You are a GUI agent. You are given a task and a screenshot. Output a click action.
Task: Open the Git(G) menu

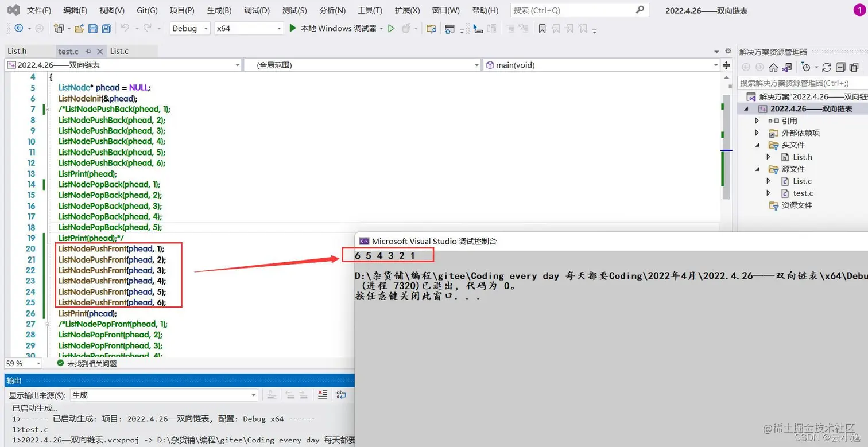147,10
